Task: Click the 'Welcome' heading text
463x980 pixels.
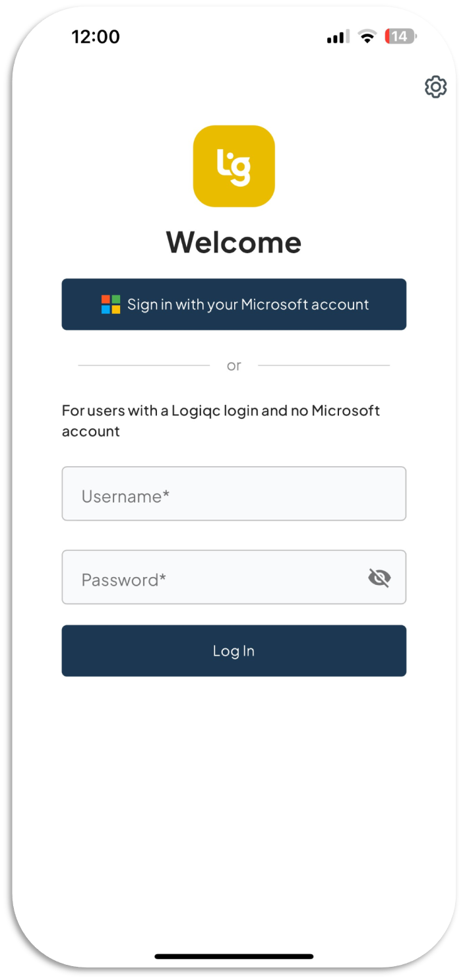Action: (x=233, y=242)
